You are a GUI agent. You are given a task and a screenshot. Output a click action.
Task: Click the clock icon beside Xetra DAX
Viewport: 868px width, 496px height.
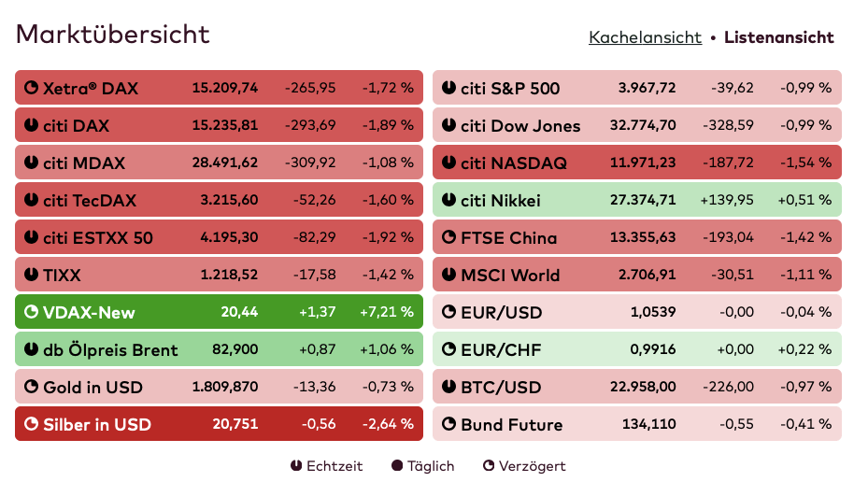click(x=31, y=89)
